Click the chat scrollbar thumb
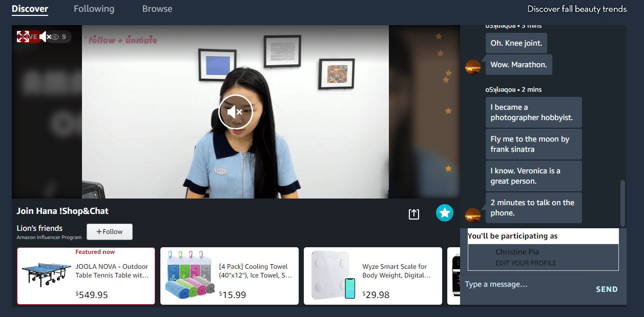The image size is (644, 317). [622, 203]
